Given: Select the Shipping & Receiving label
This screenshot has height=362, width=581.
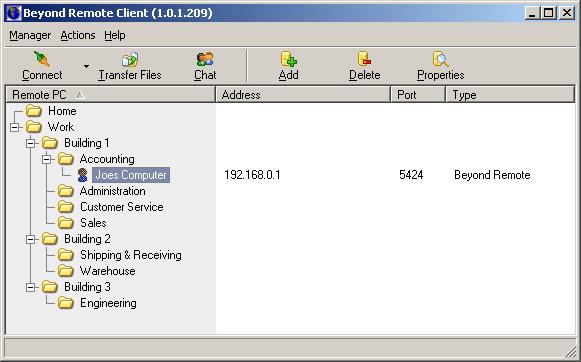Looking at the screenshot, I should click(131, 255).
